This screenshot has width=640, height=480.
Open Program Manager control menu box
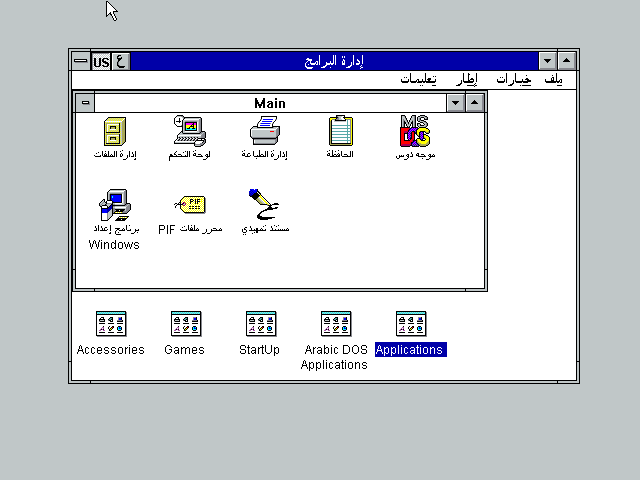[x=81, y=61]
